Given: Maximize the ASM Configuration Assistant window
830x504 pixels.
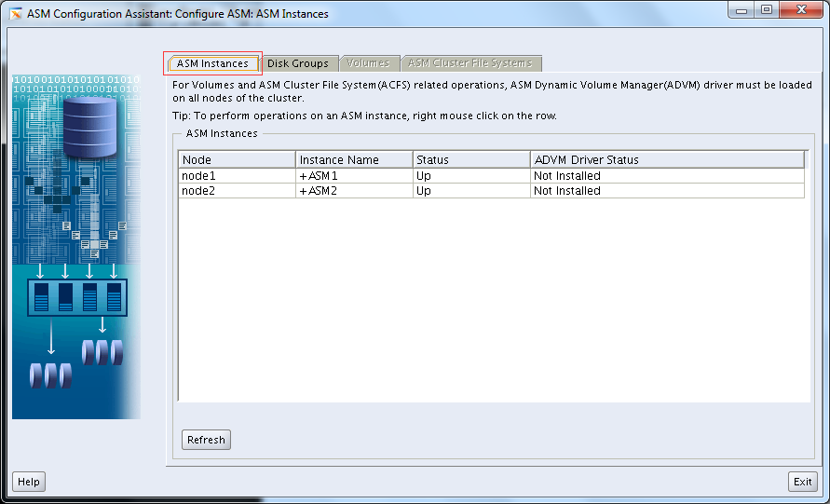Looking at the screenshot, I should point(767,10).
